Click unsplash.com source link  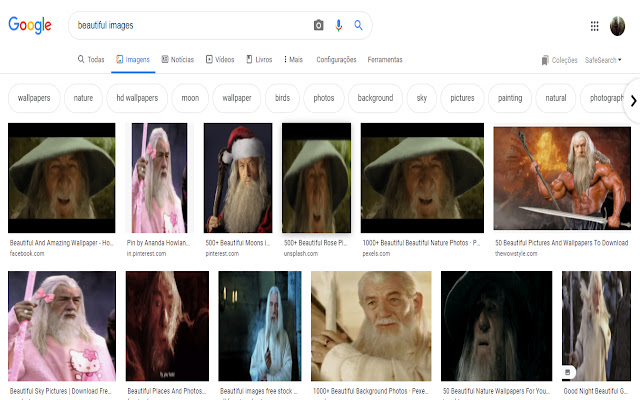click(x=301, y=253)
